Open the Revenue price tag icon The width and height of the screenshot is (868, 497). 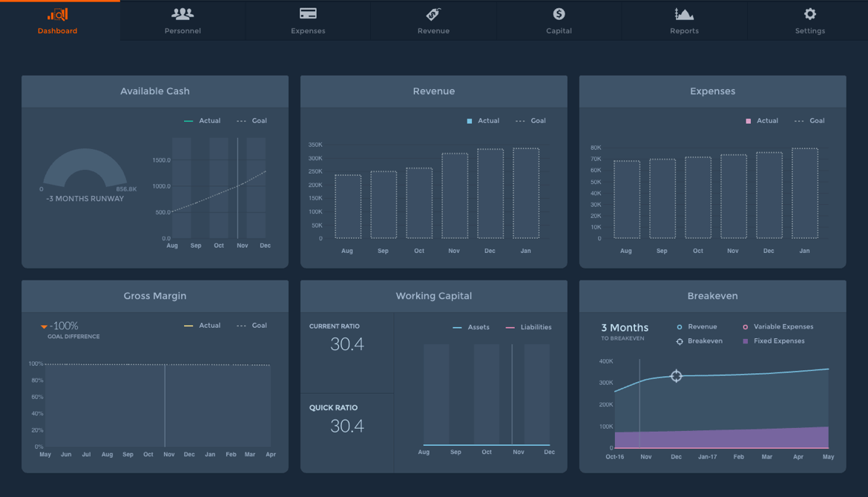[x=433, y=14]
